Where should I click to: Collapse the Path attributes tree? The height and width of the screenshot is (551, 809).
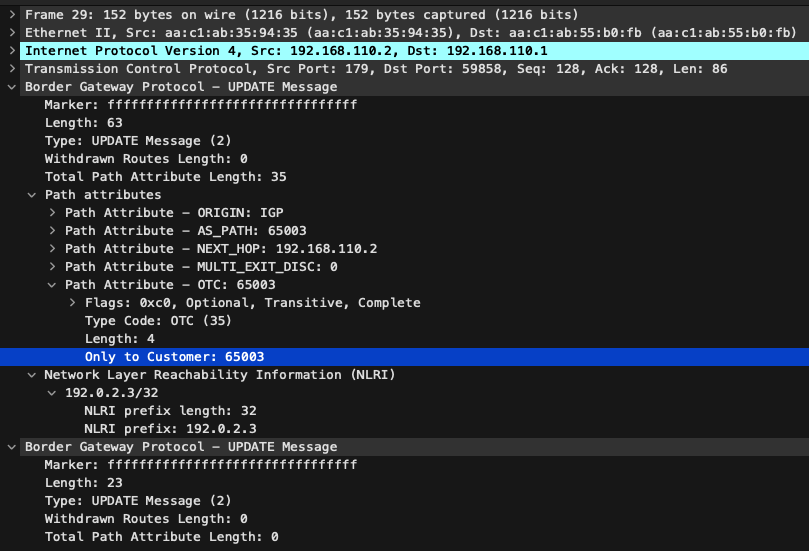click(x=32, y=195)
